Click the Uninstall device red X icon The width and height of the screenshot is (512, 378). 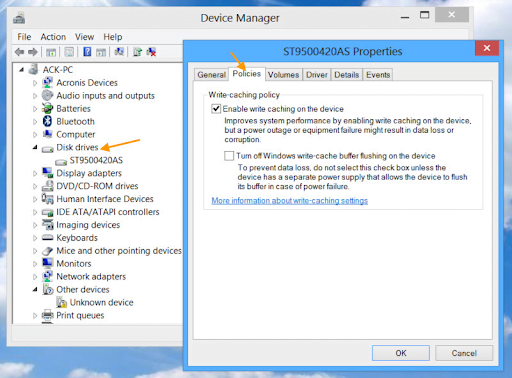pos(151,52)
